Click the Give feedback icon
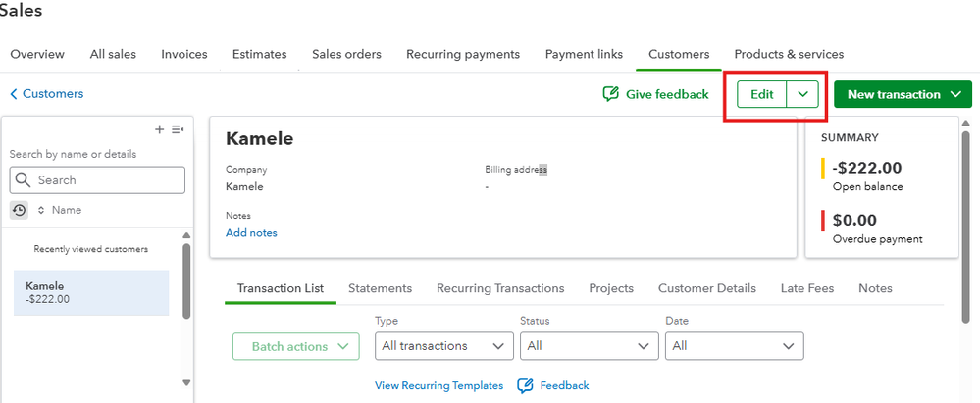Screen dimensions: 980x403 pyautogui.click(x=611, y=94)
